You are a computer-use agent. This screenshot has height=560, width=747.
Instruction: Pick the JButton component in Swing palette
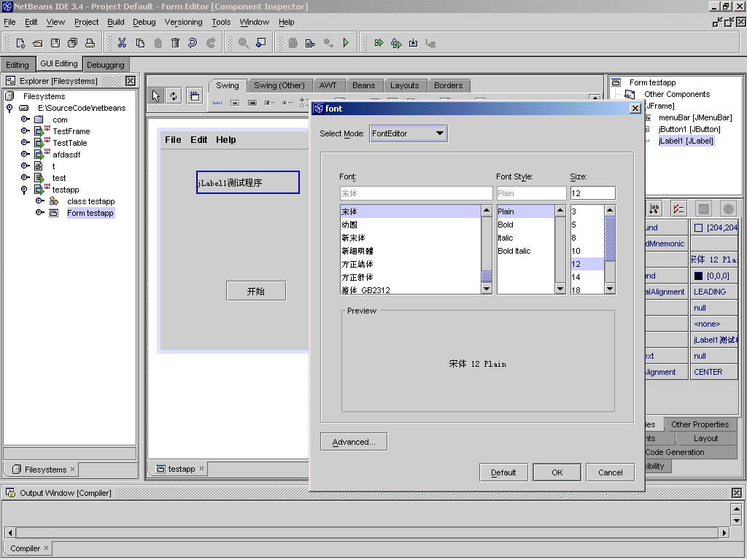(235, 103)
